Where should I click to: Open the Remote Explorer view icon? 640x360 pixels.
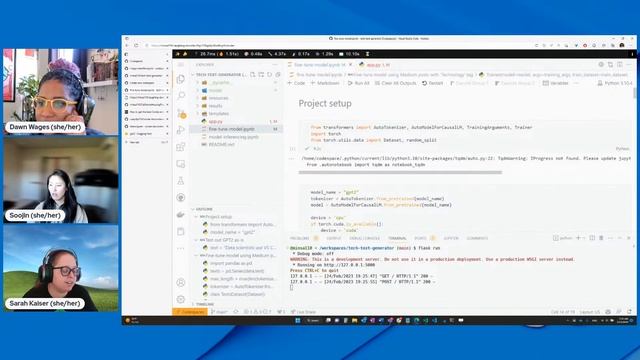pyautogui.click(x=181, y=164)
